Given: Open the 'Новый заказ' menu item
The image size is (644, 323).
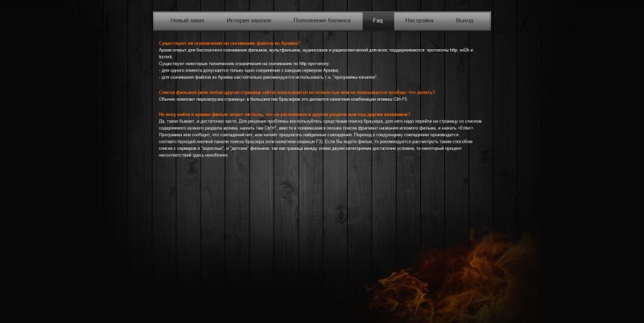Looking at the screenshot, I should (x=188, y=21).
